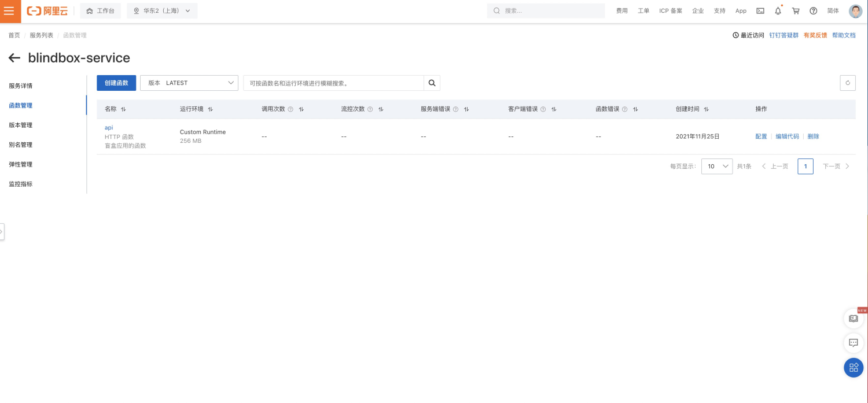Open the blue floating apps grid button
The height and width of the screenshot is (403, 868).
[x=854, y=367]
